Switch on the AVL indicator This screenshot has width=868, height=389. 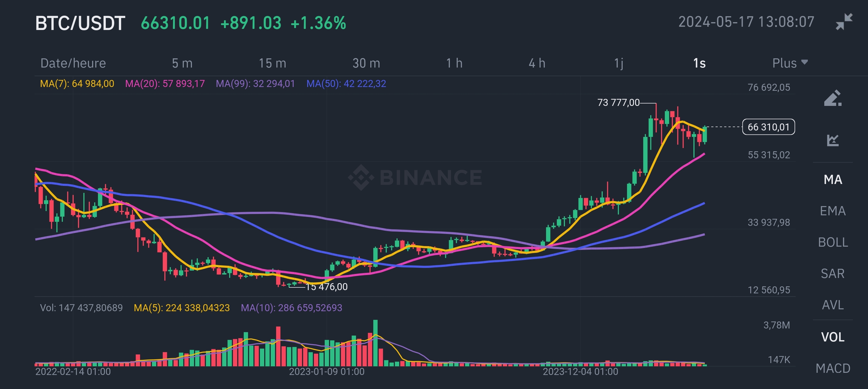pos(833,305)
